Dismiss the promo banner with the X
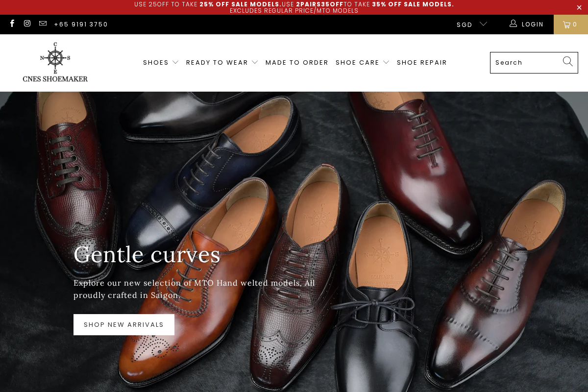The height and width of the screenshot is (392, 588). [579, 7]
